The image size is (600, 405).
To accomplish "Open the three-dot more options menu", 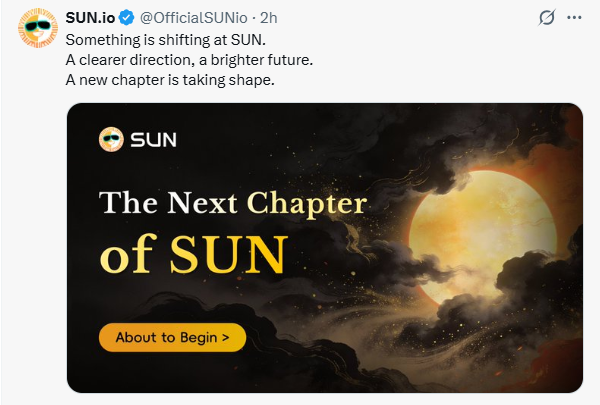I will [x=575, y=17].
